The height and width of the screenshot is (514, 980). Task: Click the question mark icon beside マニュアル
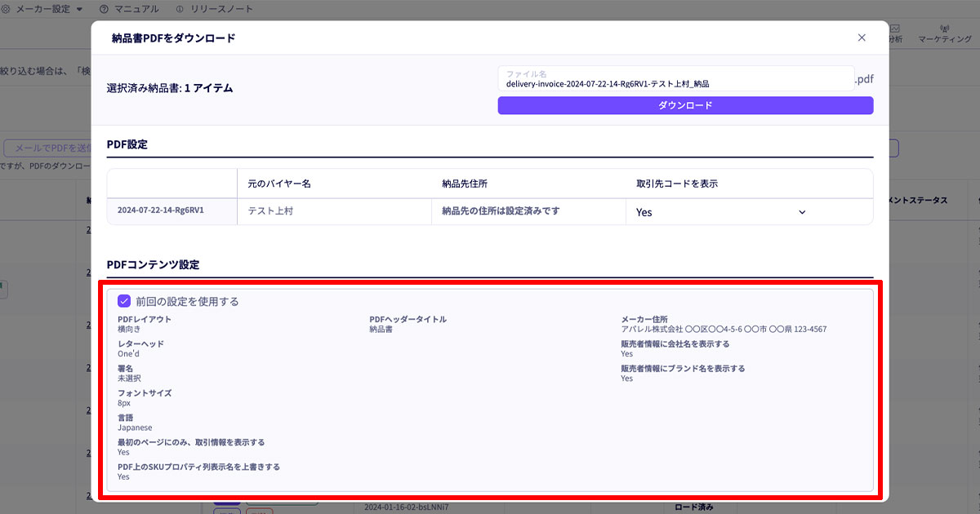[104, 9]
